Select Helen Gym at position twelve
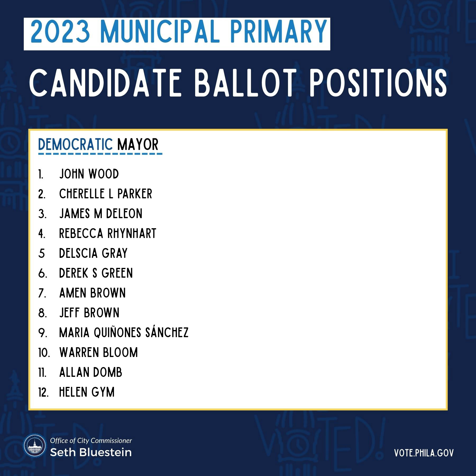Image resolution: width=476 pixels, height=476 pixels. (x=87, y=392)
